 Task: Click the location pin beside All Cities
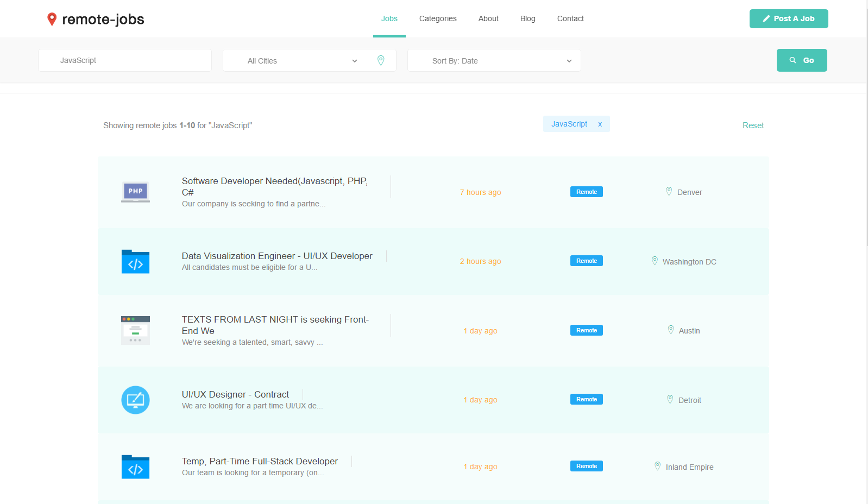pyautogui.click(x=381, y=60)
